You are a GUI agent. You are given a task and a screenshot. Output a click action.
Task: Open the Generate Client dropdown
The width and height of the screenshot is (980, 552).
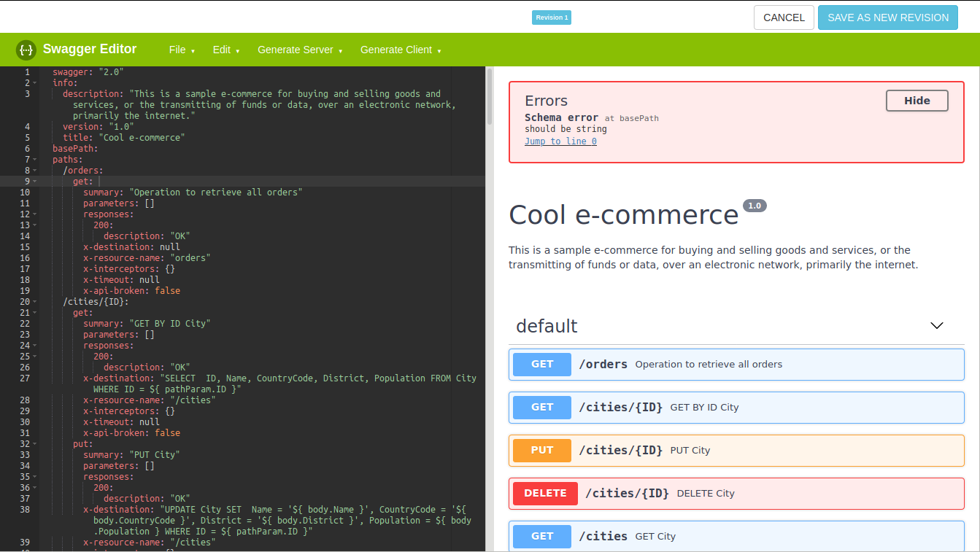401,50
